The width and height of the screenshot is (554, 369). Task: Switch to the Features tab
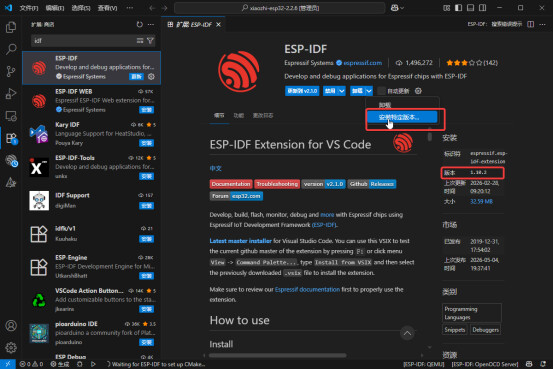click(x=238, y=116)
